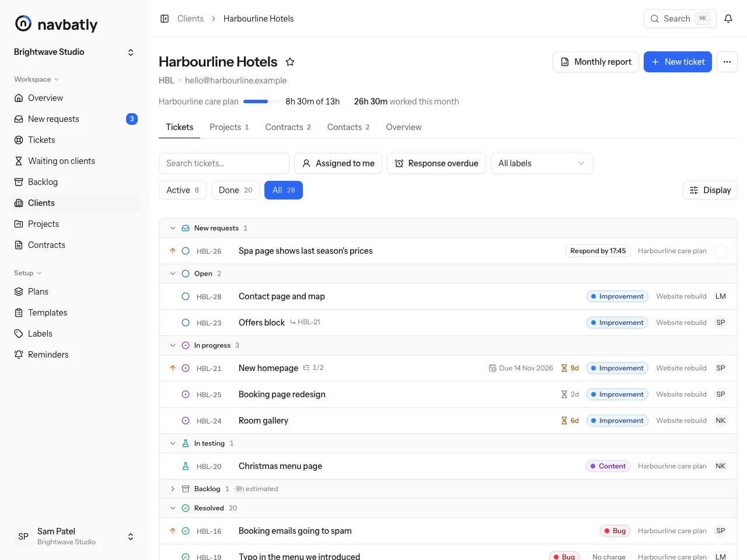The width and height of the screenshot is (747, 560).
Task: Toggle the Assigned to me filter
Action: pos(338,163)
